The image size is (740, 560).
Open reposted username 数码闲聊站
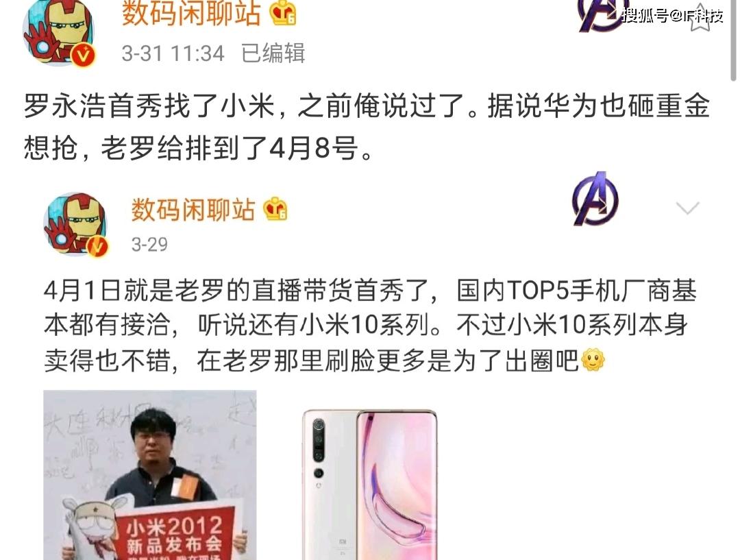pos(193,209)
